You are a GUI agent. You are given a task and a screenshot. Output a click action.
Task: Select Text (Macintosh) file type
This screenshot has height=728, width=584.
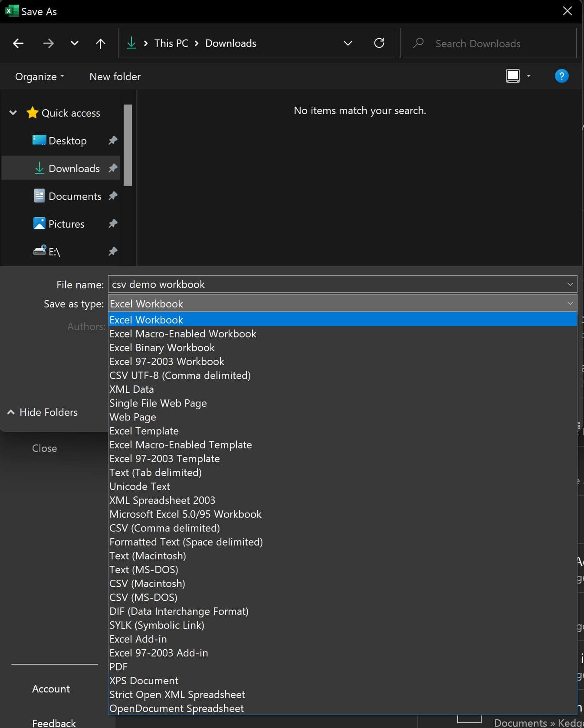coord(342,556)
